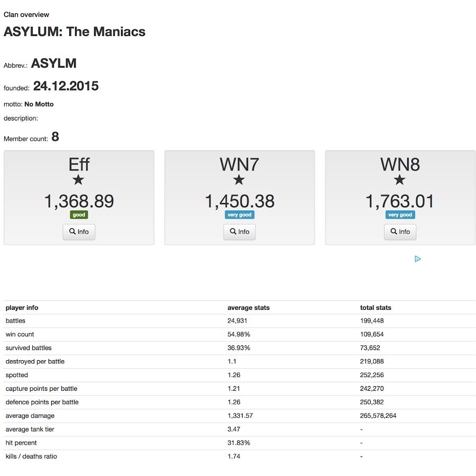Click the green 'good' rating badge
This screenshot has height=476, width=476.
[x=79, y=215]
